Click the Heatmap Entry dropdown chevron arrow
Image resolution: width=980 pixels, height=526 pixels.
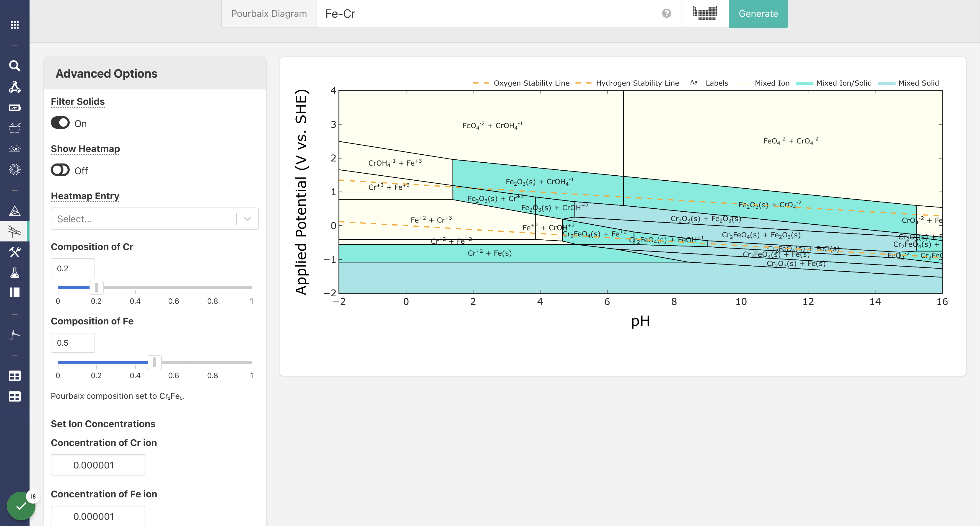(247, 219)
